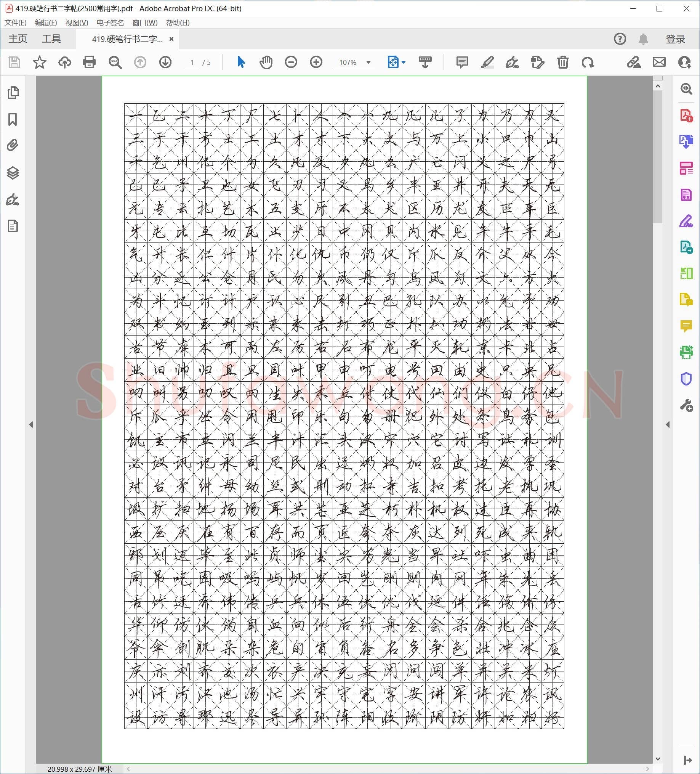Open the Fill & Sign pen tool
Viewport: 700px width, 774px height.
tap(513, 62)
